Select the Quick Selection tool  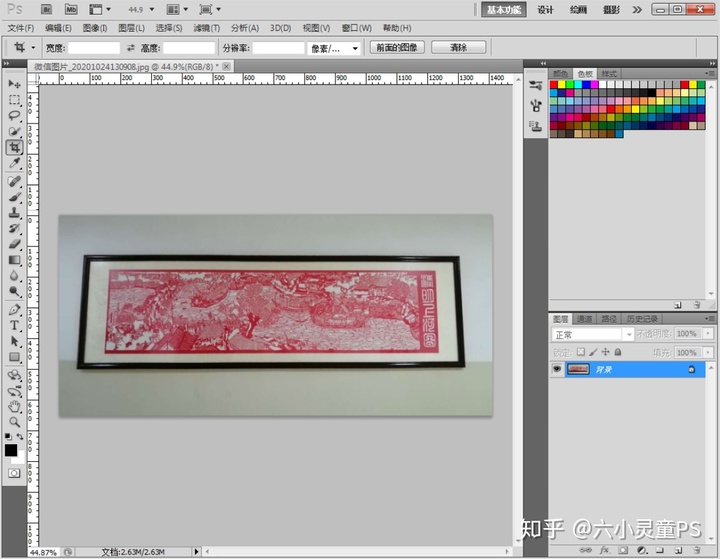[x=14, y=131]
